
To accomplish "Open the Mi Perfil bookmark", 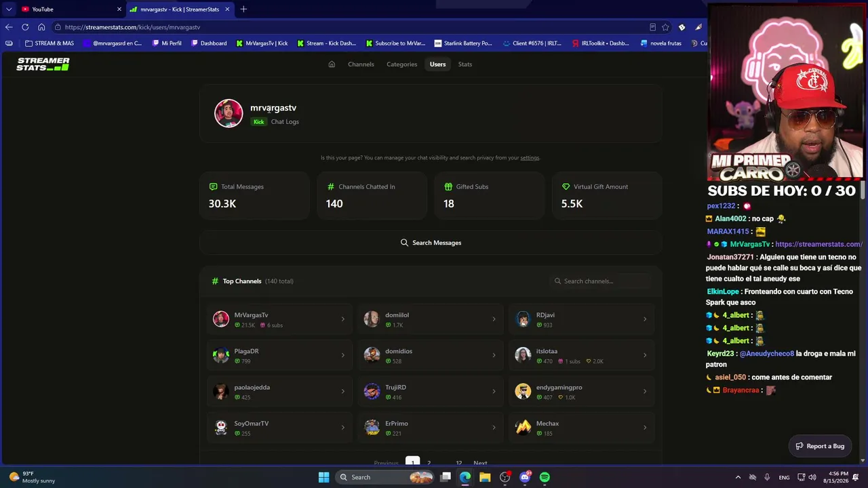I will [x=167, y=43].
